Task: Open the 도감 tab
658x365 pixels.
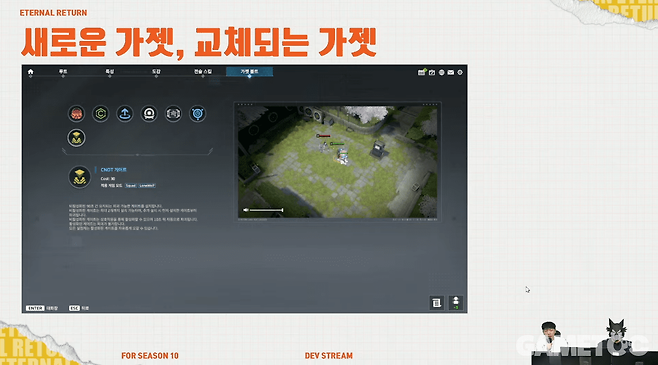Action: (x=156, y=72)
